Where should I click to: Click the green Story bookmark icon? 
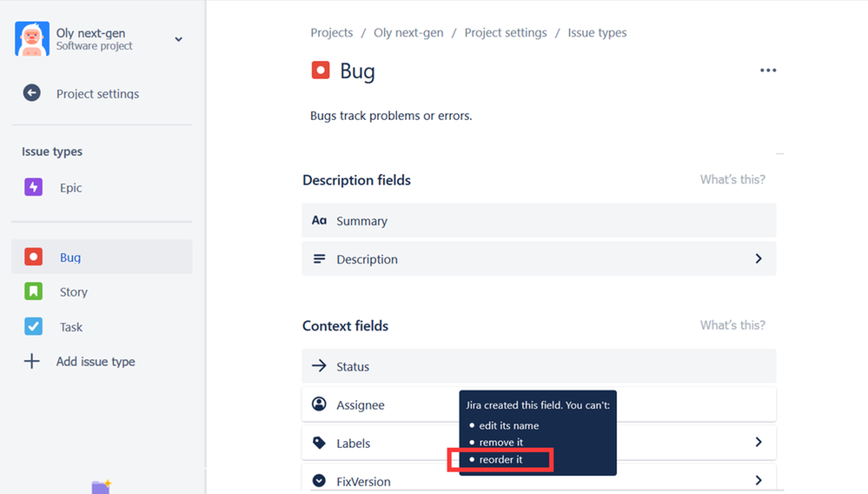click(33, 291)
